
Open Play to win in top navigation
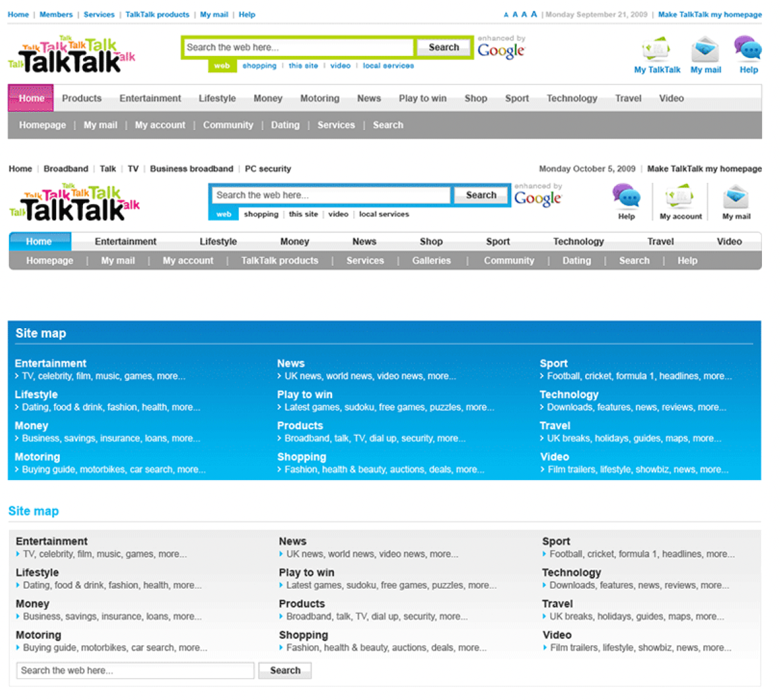(x=422, y=98)
